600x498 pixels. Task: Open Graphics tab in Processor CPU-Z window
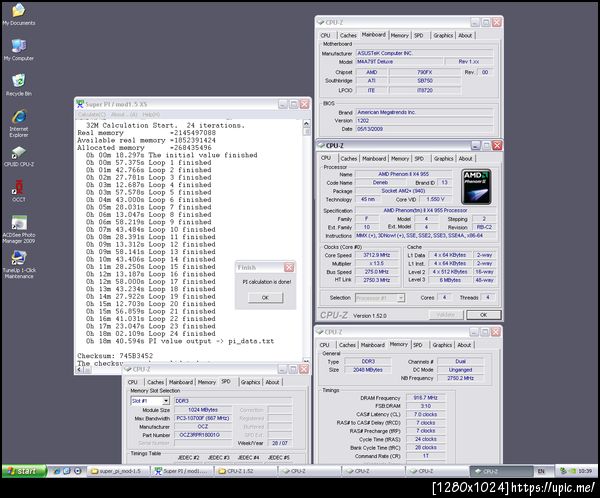[x=443, y=158]
